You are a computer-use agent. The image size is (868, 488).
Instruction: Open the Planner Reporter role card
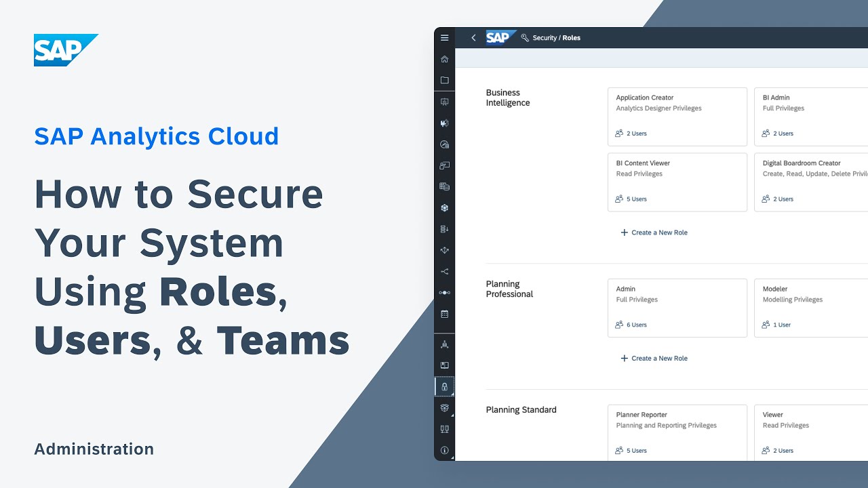(677, 432)
